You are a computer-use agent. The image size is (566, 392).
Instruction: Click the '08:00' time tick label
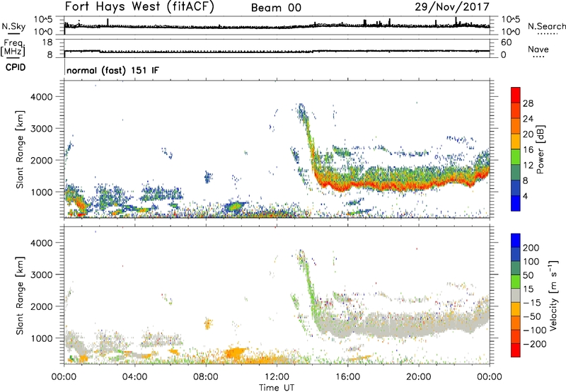tap(206, 377)
